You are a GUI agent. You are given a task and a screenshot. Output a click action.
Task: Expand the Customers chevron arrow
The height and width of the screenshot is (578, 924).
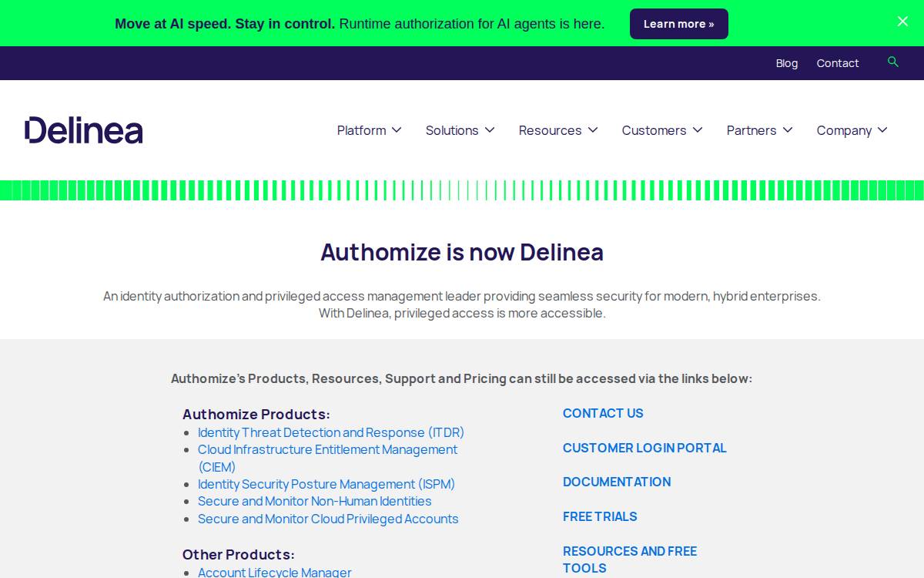coord(698,130)
